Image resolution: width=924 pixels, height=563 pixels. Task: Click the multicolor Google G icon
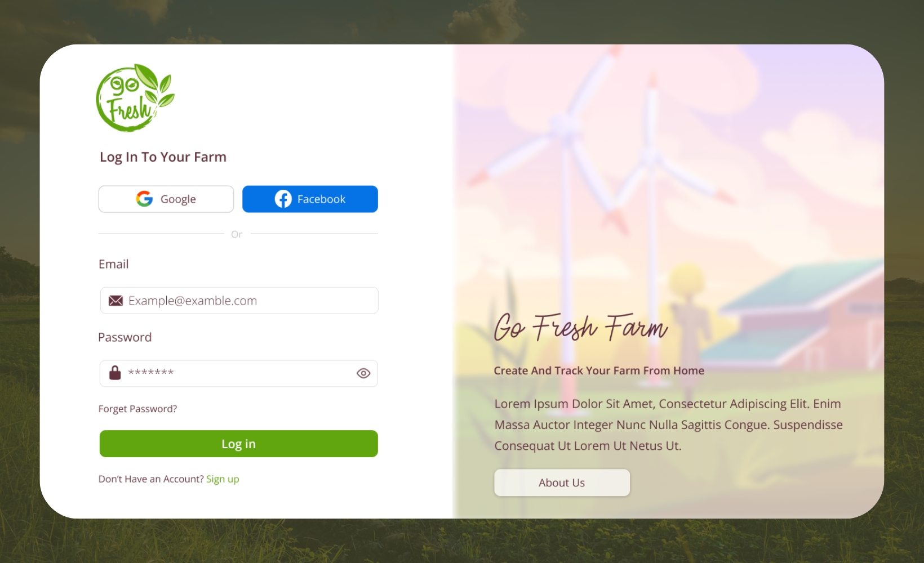[x=145, y=199]
